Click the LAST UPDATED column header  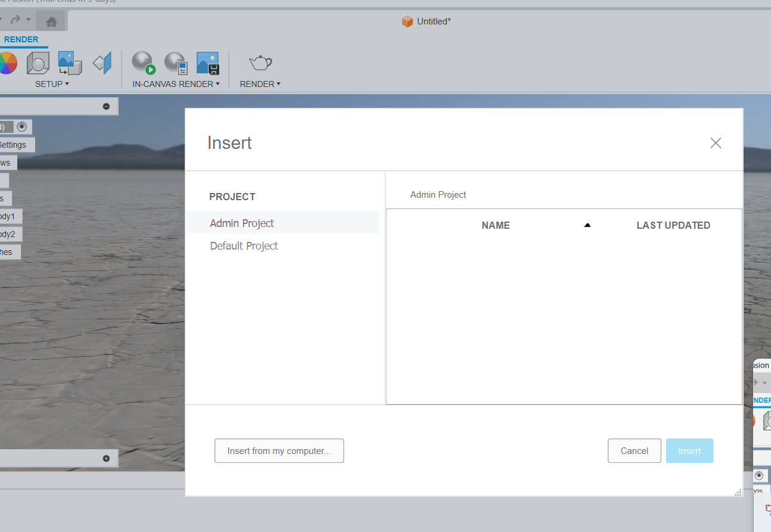[x=673, y=225]
